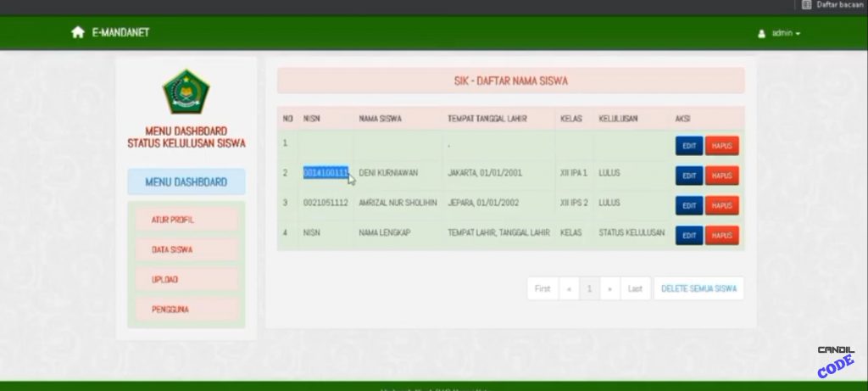
Task: Click EDIT on the first empty row
Action: 688,146
